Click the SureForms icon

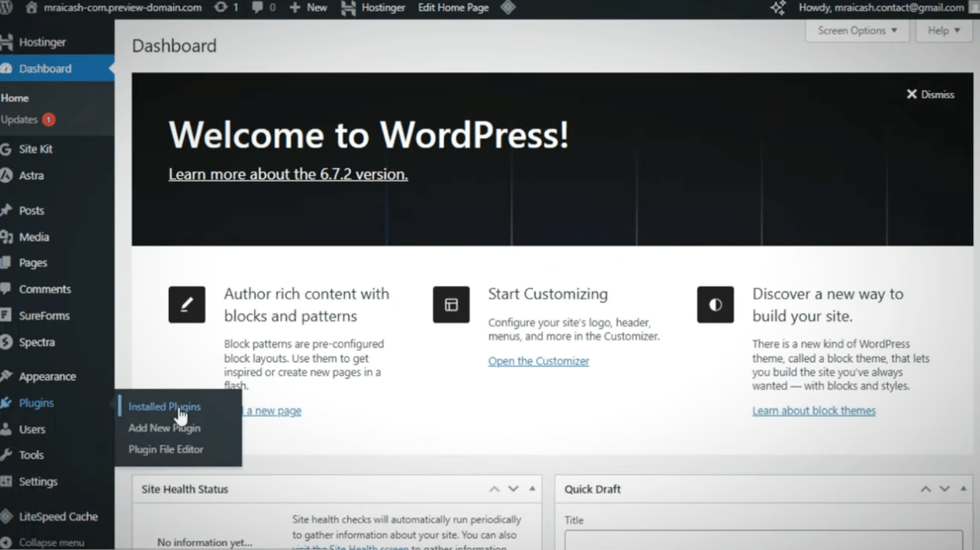click(x=6, y=315)
